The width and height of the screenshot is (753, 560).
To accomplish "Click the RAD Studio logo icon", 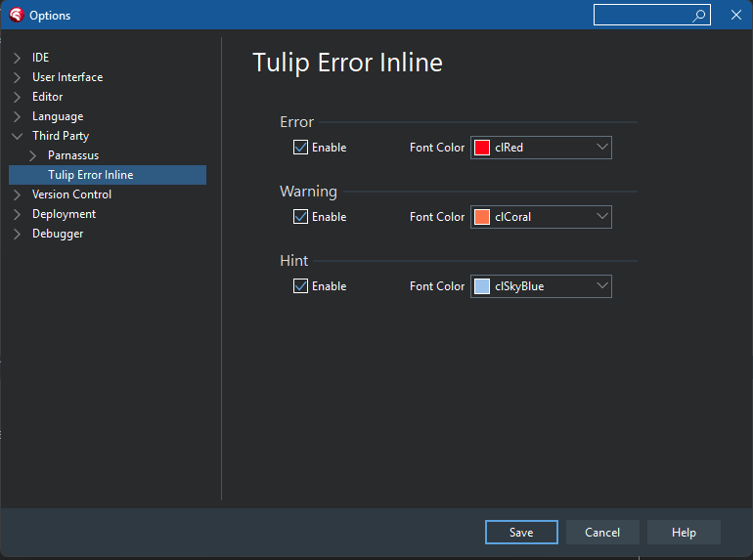I will point(16,15).
